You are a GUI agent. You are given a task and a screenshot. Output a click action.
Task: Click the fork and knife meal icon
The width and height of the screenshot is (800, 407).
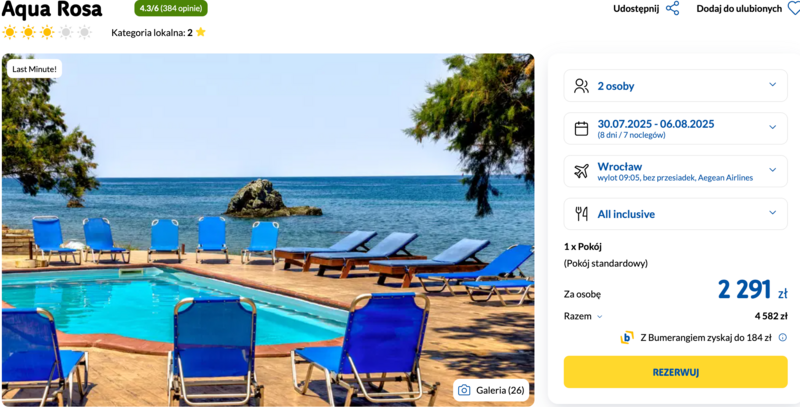point(581,214)
